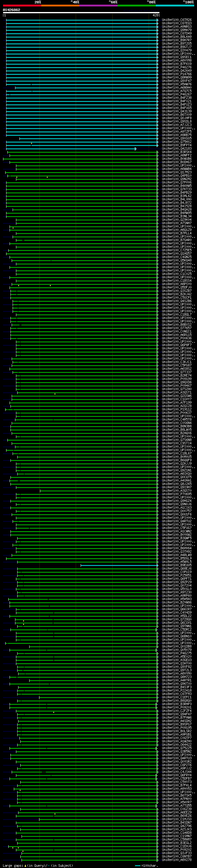
Task: Select the UniRef100_Q42183 label
Action: [177, 149]
